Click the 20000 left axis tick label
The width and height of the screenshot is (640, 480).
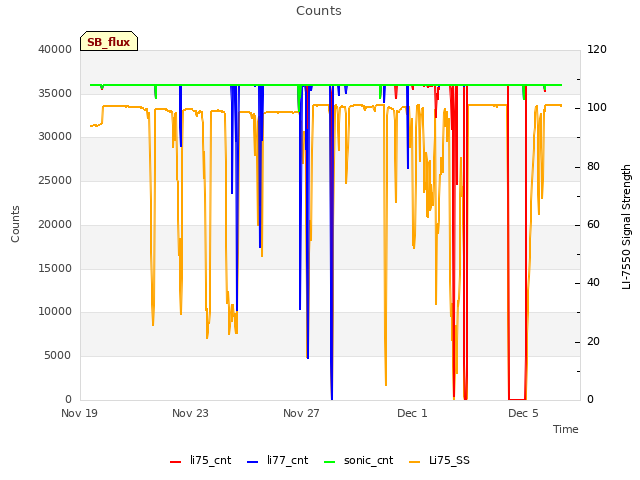pyautogui.click(x=55, y=224)
